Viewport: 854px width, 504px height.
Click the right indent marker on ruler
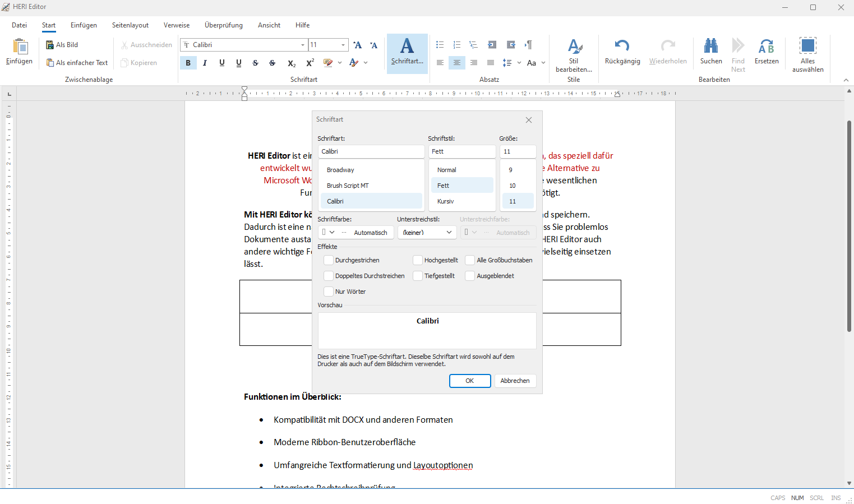click(x=617, y=94)
